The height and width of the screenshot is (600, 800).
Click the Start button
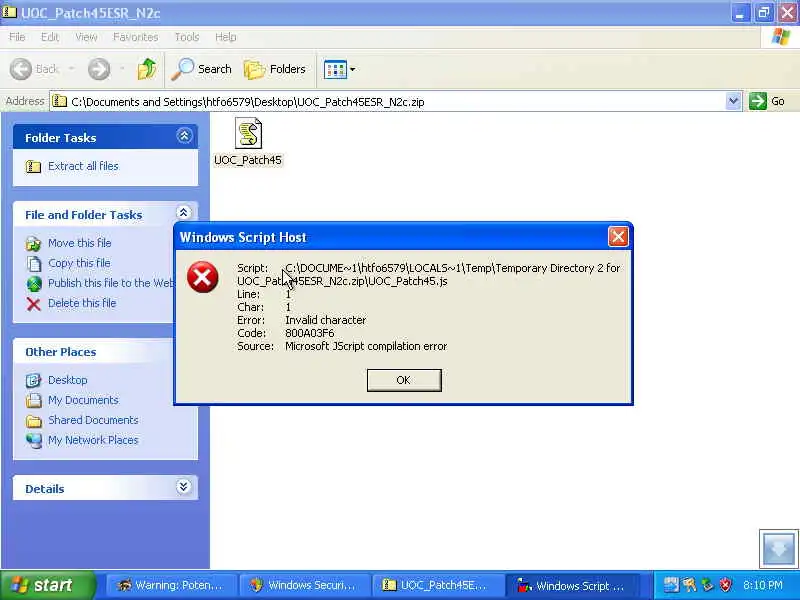click(47, 585)
